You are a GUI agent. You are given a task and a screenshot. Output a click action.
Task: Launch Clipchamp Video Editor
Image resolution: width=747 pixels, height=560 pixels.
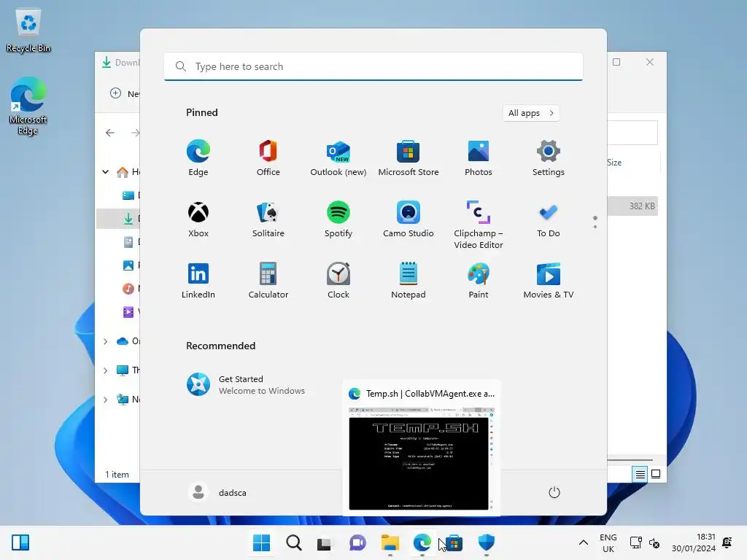click(479, 225)
